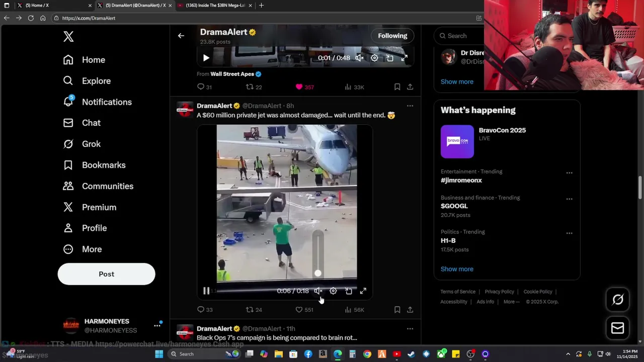Viewport: 644px width, 362px height.
Task: Open Grok from the sidebar
Action: point(82,144)
